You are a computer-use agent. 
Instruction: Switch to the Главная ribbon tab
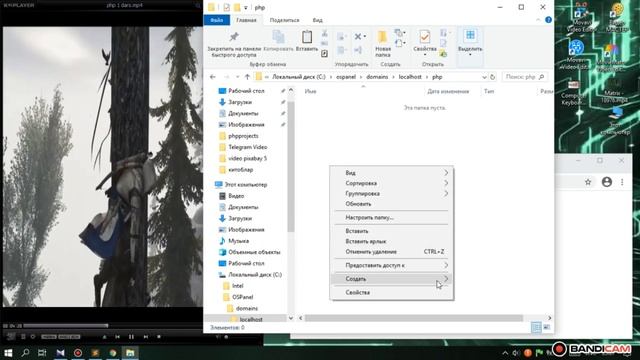(246, 20)
